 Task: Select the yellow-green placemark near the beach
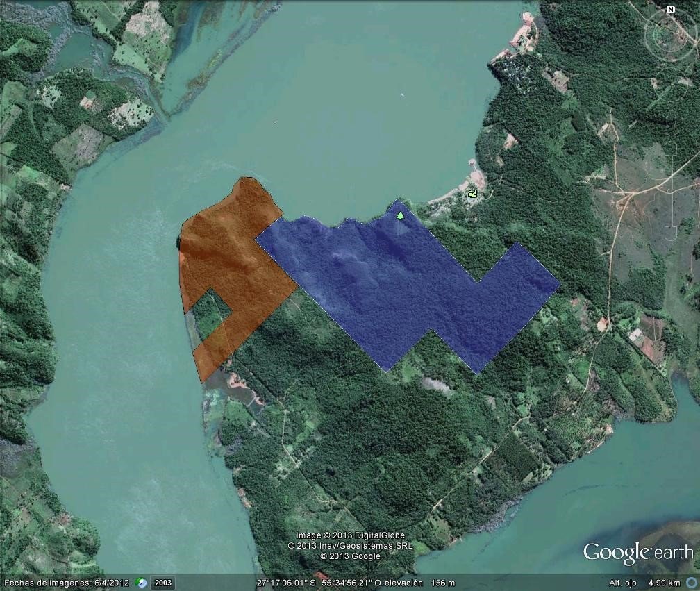[473, 194]
